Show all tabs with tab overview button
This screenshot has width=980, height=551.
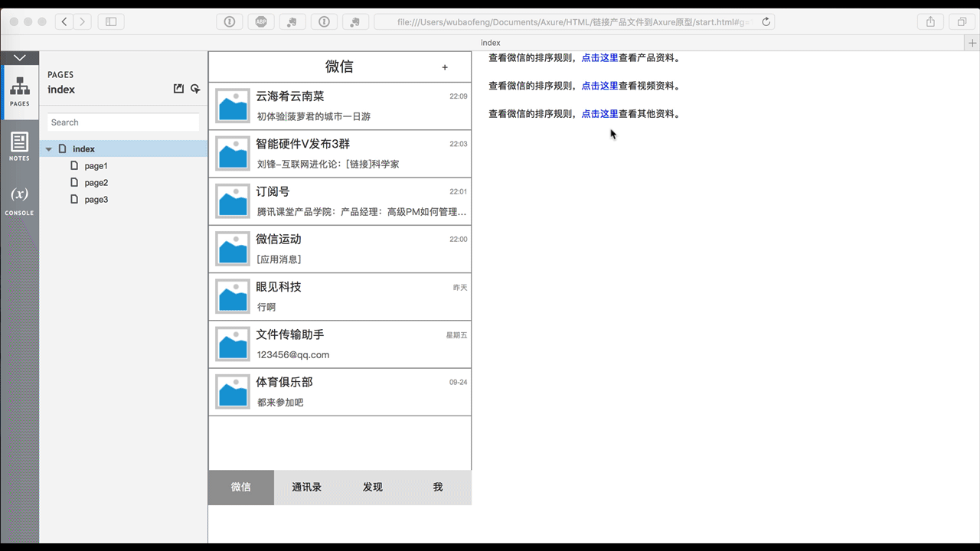click(x=962, y=22)
